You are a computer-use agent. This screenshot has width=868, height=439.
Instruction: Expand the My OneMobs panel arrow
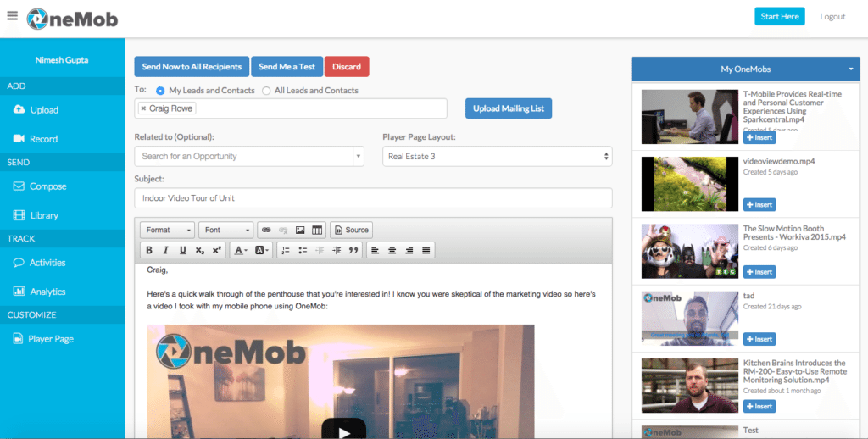(x=850, y=69)
